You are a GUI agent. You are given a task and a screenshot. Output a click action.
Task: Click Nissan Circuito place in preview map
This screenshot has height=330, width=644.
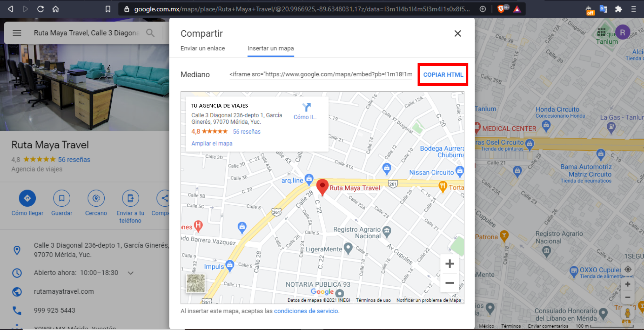tap(431, 172)
